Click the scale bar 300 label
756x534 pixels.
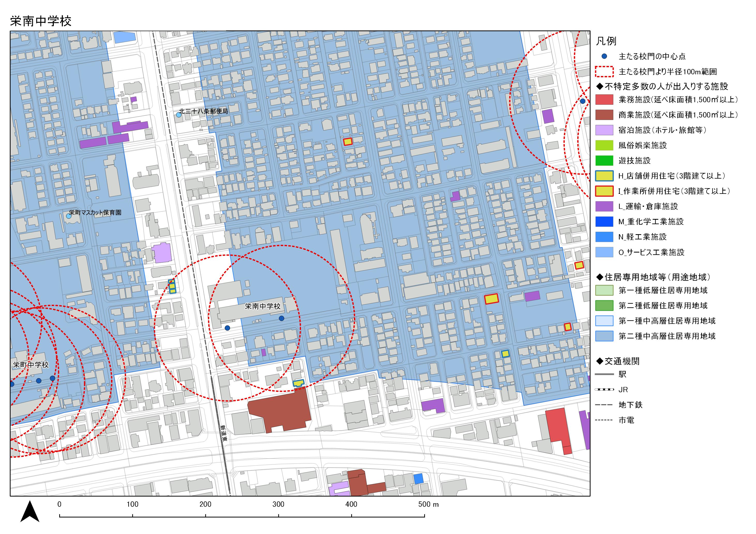pyautogui.click(x=279, y=504)
